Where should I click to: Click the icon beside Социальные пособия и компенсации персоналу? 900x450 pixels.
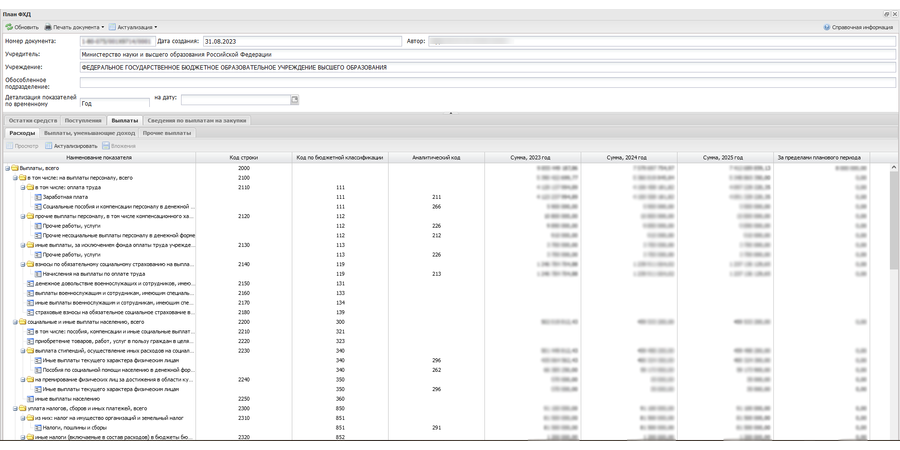tap(38, 207)
